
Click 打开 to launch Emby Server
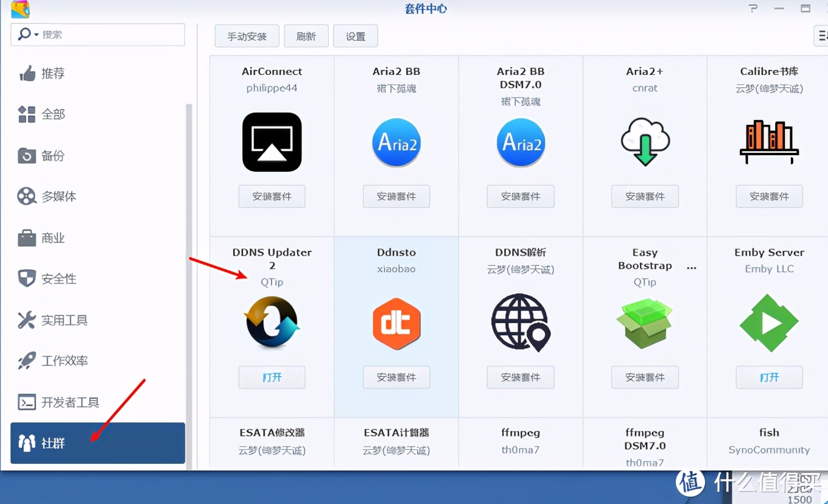click(x=769, y=377)
